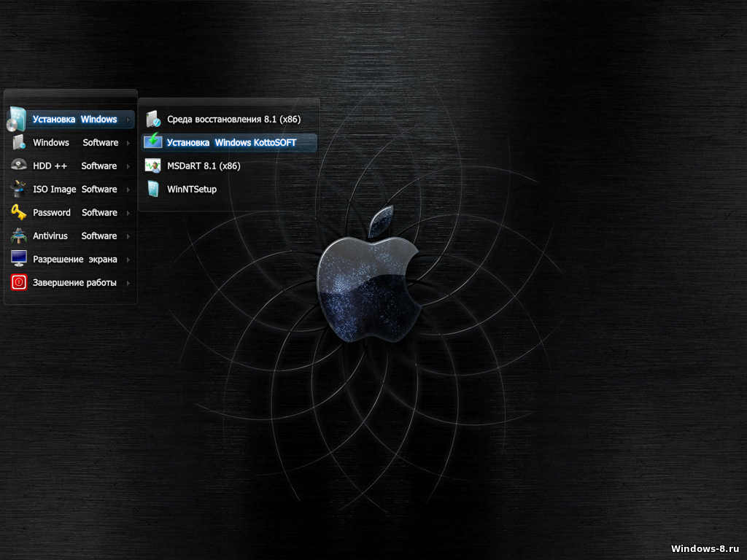Open the Antivirus Software menu entry
Screen dimensions: 747x560
pos(71,236)
